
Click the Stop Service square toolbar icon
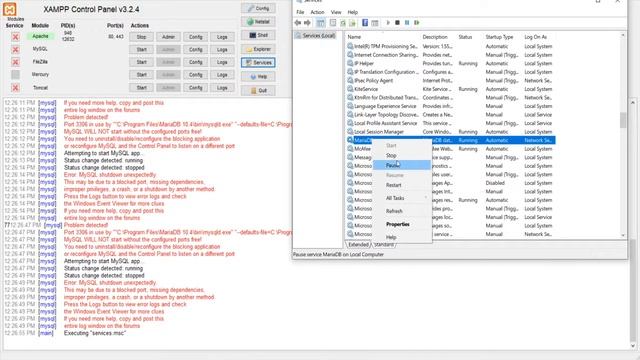(397, 23)
